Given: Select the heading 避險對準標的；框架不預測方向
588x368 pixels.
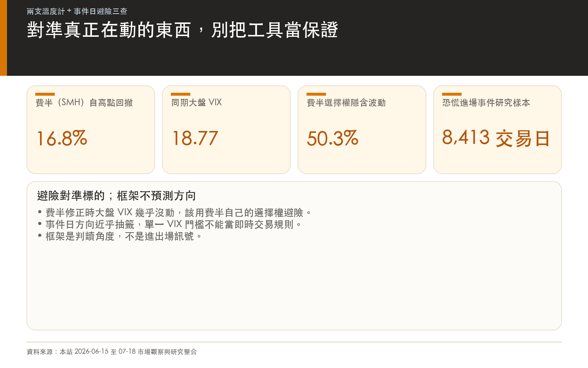Looking at the screenshot, I should click(x=116, y=196).
